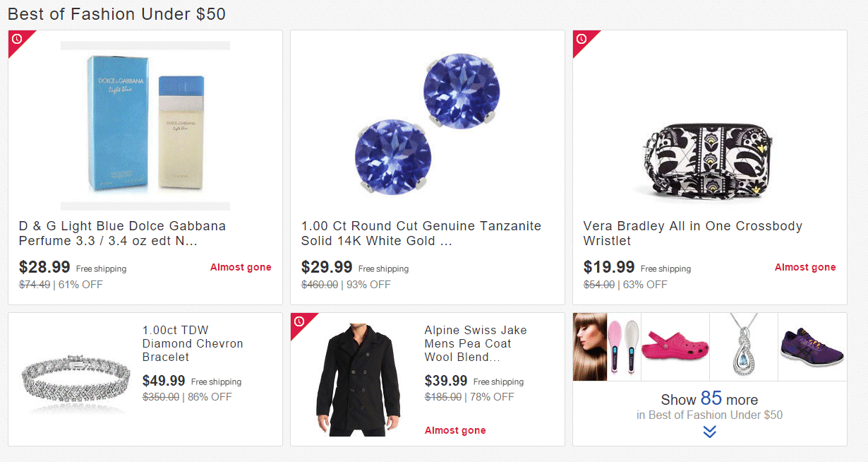Open Vera Bradley All in One Crossbody link
The height and width of the screenshot is (462, 868).
tap(692, 233)
